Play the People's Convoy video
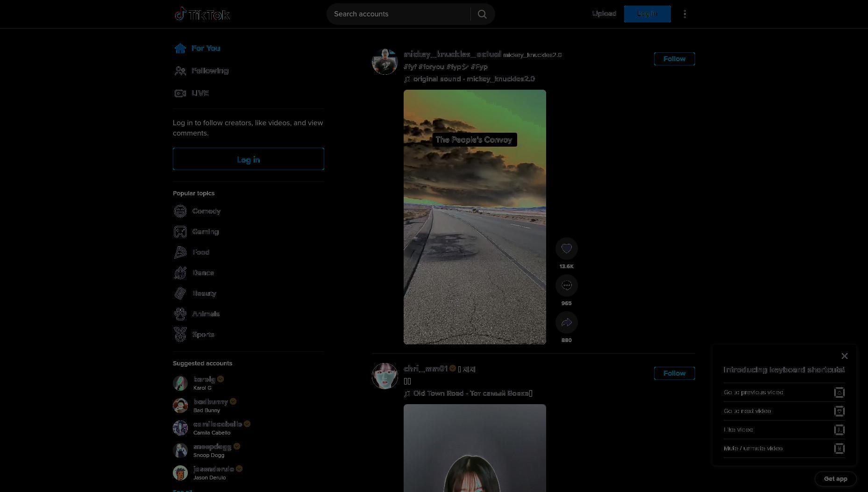The width and height of the screenshot is (868, 492). 475,217
